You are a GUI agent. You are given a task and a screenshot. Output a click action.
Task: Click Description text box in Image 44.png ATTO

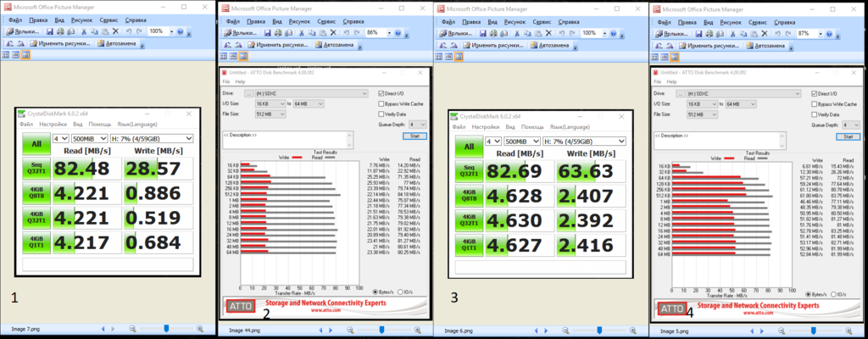point(288,140)
